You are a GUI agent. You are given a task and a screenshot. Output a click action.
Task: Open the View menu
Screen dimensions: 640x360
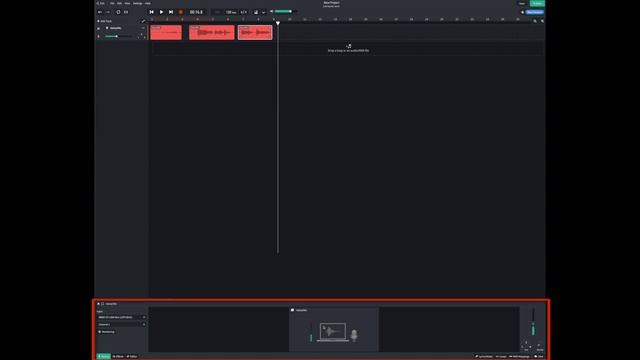pos(127,3)
